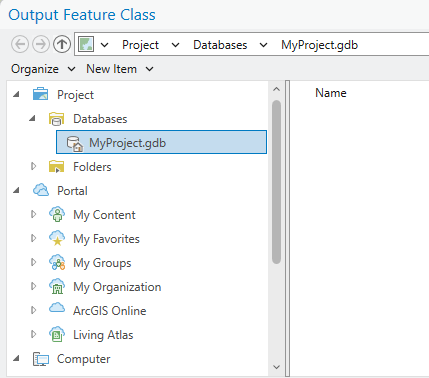
Task: Collapse the Portal tree node
Action: point(16,191)
